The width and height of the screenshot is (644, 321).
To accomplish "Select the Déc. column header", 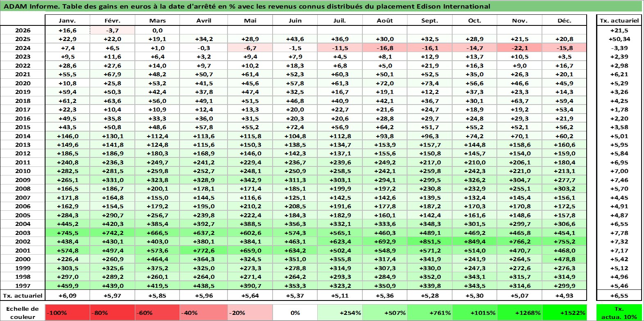I will tap(564, 20).
